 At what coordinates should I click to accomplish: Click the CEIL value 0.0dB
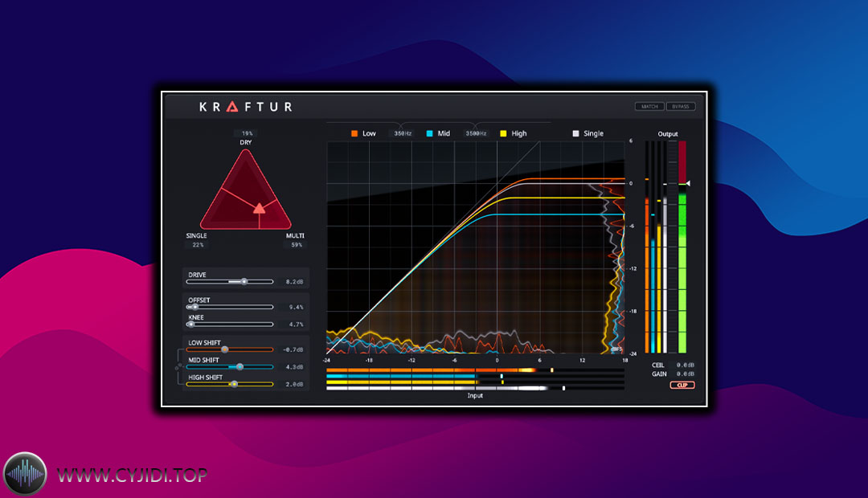coord(686,365)
